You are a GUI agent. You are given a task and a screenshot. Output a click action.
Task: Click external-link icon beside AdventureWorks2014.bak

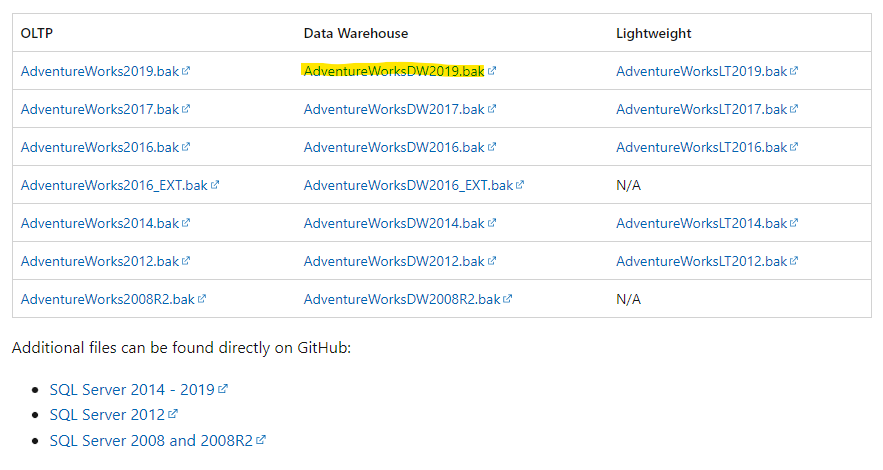point(186,222)
